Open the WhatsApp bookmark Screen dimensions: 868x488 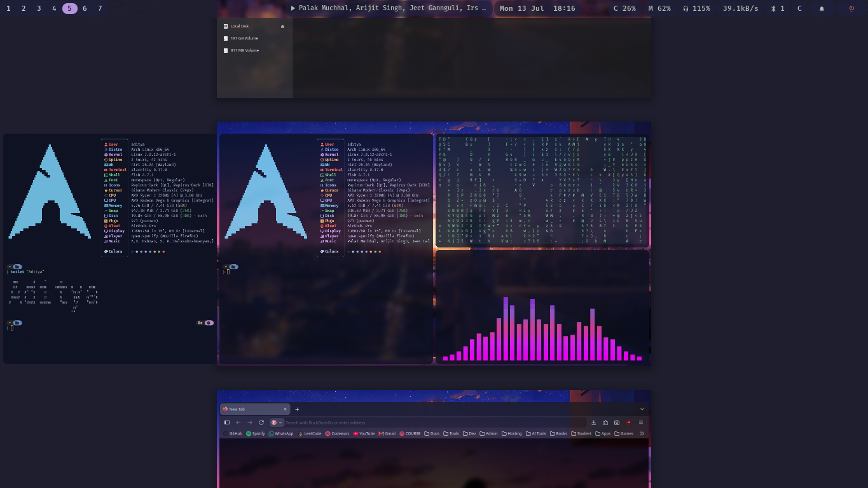pyautogui.click(x=281, y=434)
